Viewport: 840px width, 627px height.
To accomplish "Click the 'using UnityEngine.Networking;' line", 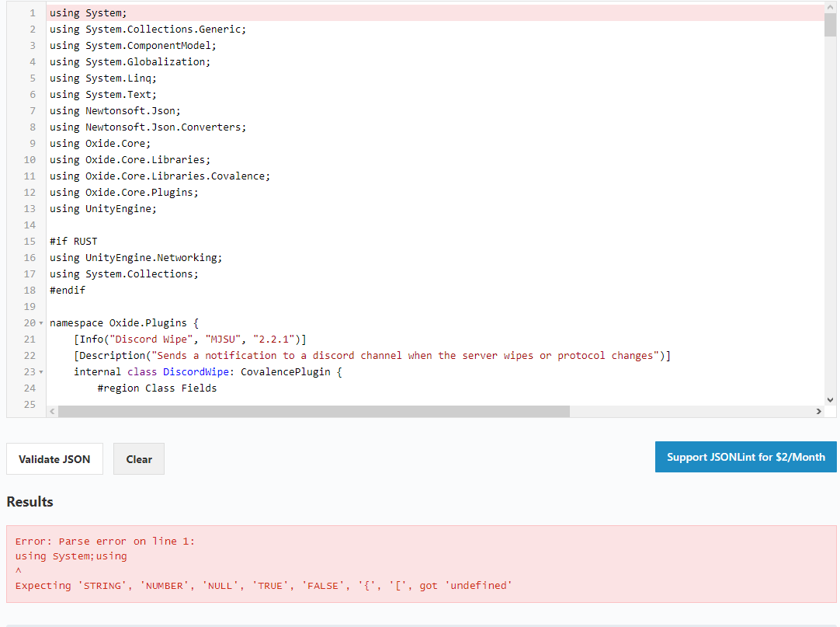I will (136, 258).
